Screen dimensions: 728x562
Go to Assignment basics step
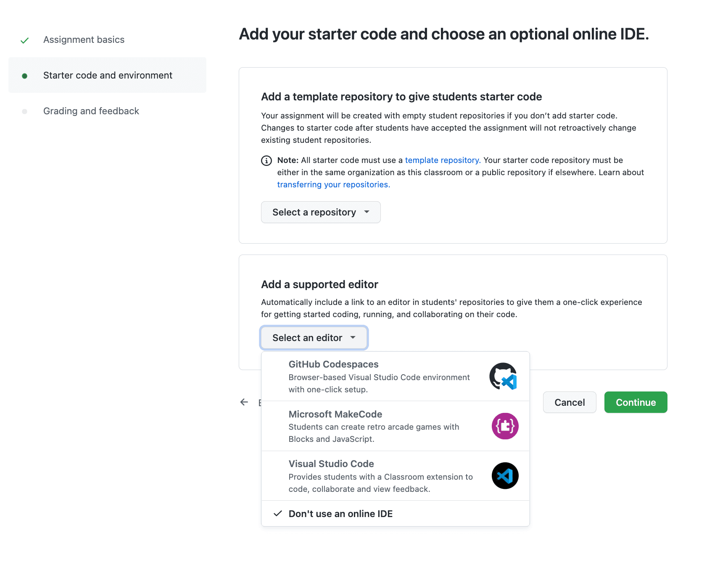(x=84, y=39)
